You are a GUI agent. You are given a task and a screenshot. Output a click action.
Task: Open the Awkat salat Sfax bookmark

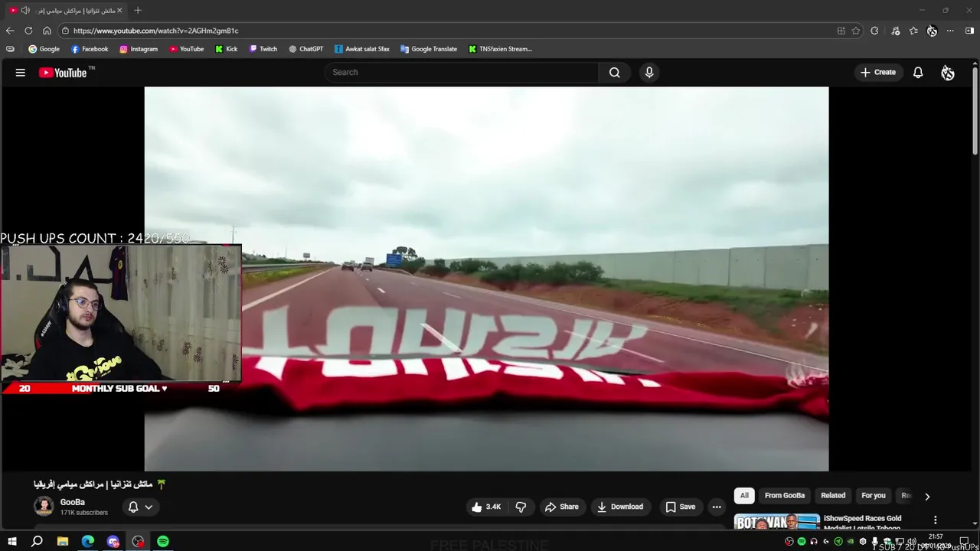pyautogui.click(x=362, y=49)
